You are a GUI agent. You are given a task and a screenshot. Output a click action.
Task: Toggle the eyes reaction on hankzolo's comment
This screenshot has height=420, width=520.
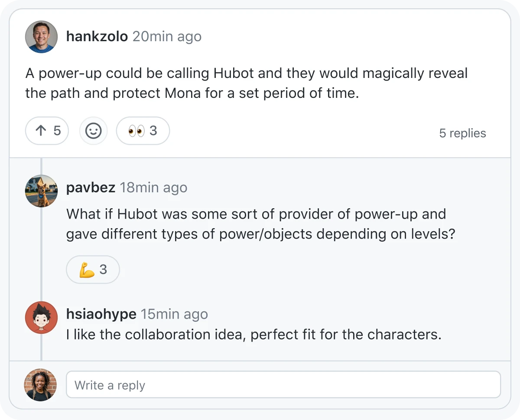143,130
